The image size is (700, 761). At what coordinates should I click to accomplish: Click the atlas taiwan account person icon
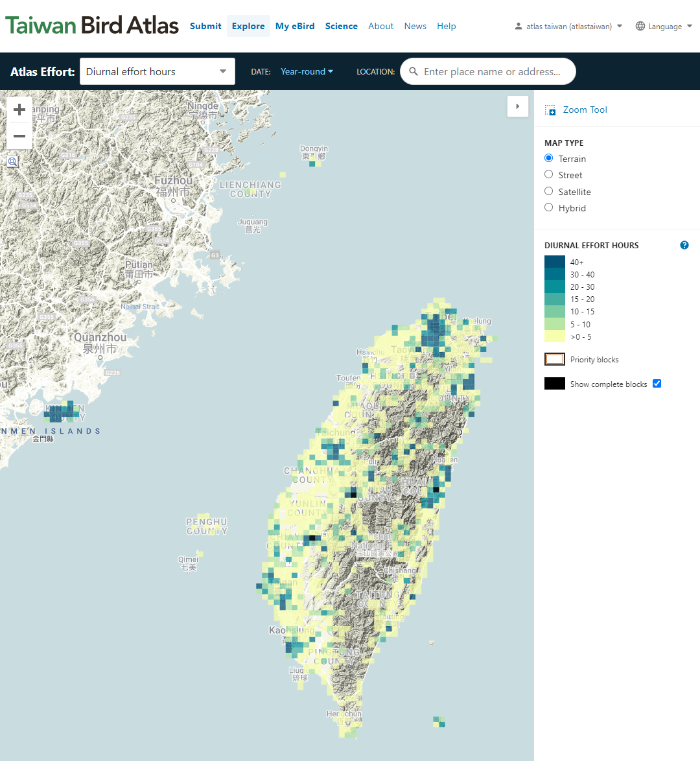[x=518, y=27]
